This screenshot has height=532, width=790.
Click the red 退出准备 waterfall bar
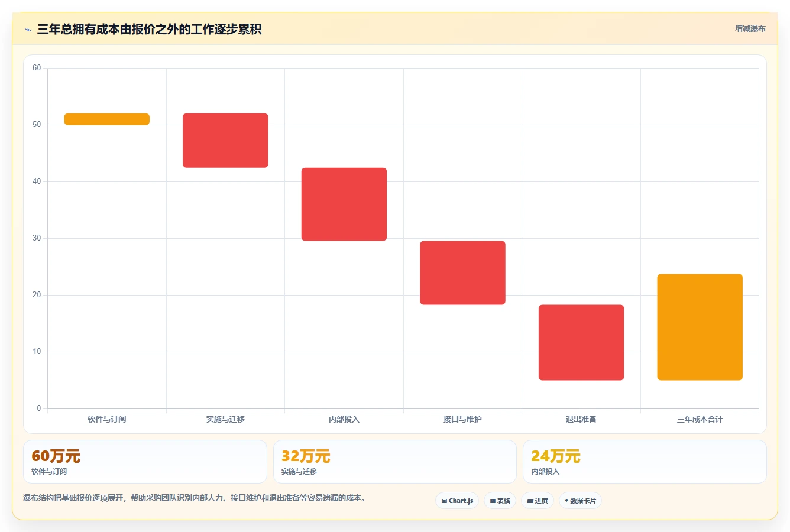point(581,342)
